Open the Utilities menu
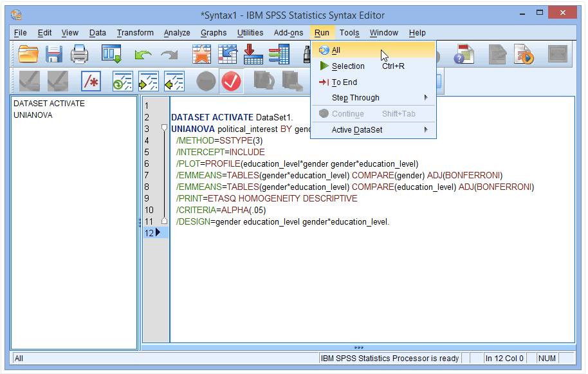This screenshot has height=374, width=588. [250, 33]
